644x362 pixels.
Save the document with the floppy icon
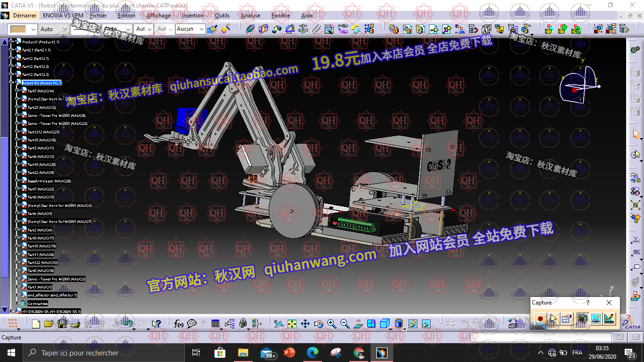click(x=62, y=324)
